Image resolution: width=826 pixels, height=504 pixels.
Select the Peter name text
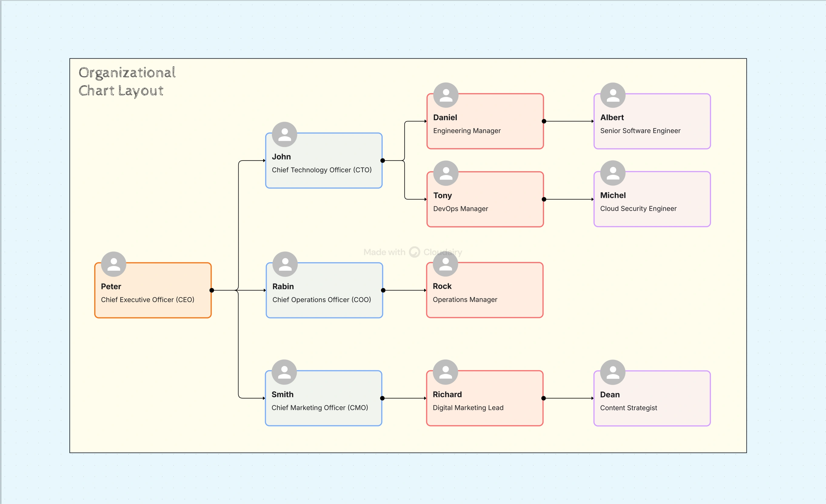[x=111, y=286]
